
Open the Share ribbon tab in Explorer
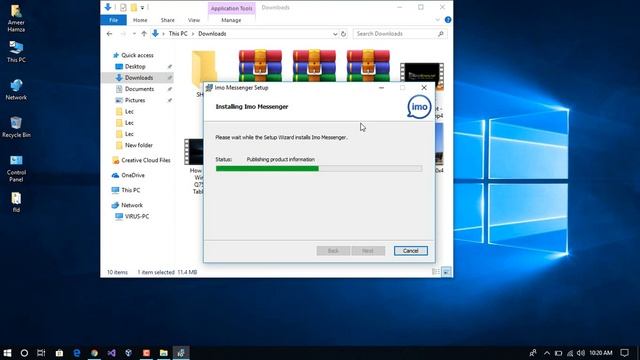point(167,20)
